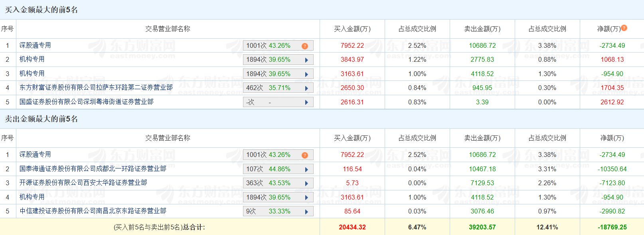Viewport: 644px width, 235px height.
Task: Click 深股通专用 in the buy top-5 table
Action: point(35,45)
